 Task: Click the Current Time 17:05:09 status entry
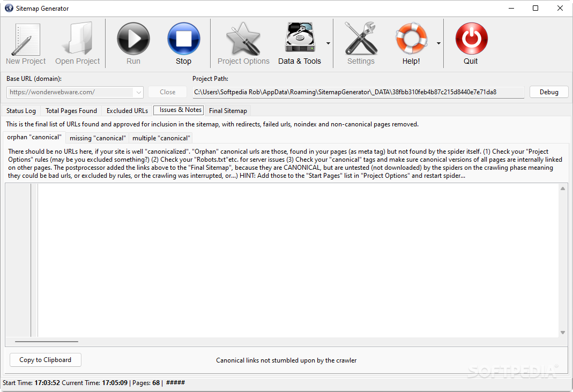click(x=95, y=383)
